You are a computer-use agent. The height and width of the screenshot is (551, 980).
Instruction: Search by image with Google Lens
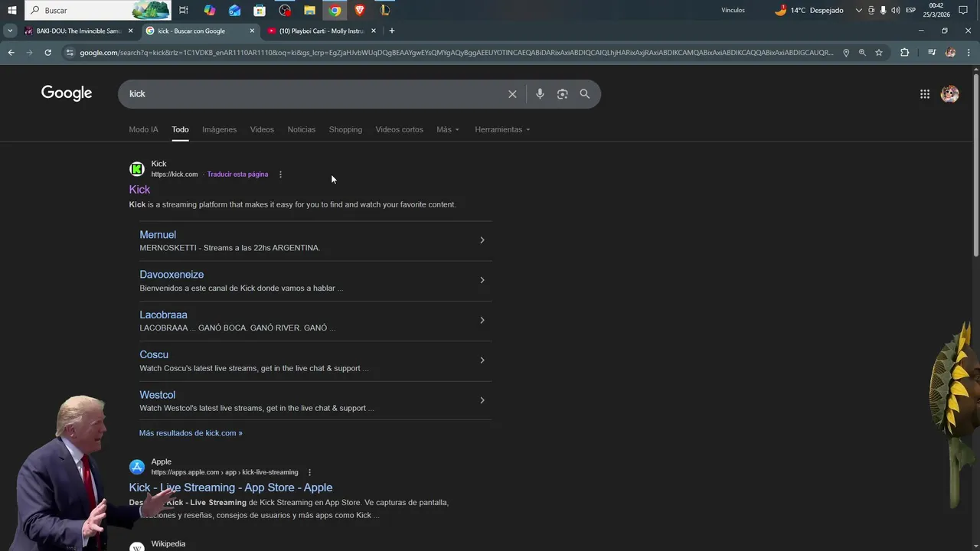click(563, 94)
